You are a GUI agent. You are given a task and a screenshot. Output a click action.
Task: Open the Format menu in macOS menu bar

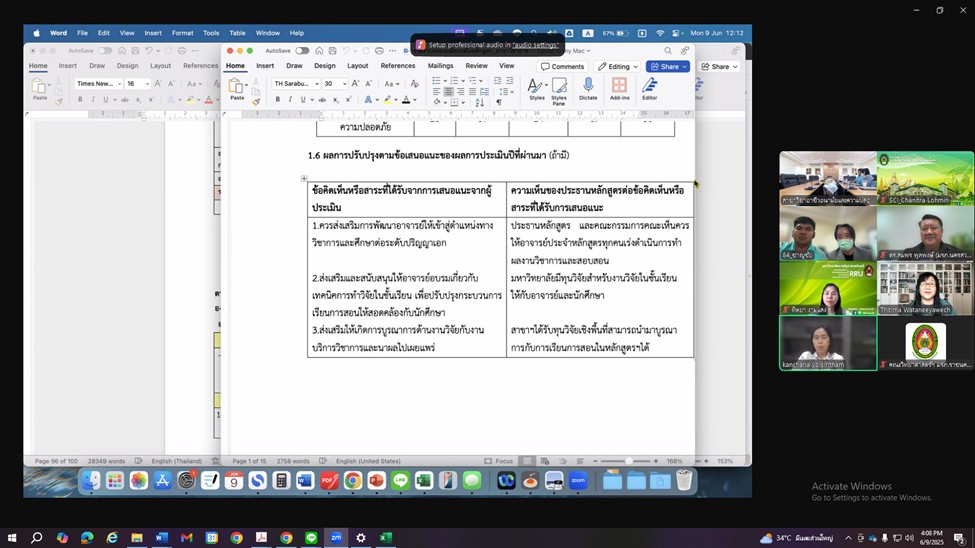pos(182,33)
